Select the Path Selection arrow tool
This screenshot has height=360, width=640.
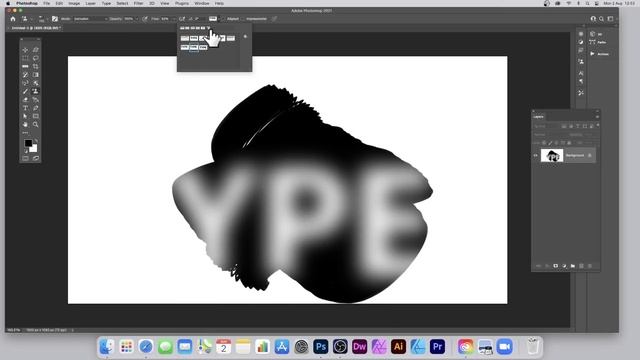(x=25, y=116)
